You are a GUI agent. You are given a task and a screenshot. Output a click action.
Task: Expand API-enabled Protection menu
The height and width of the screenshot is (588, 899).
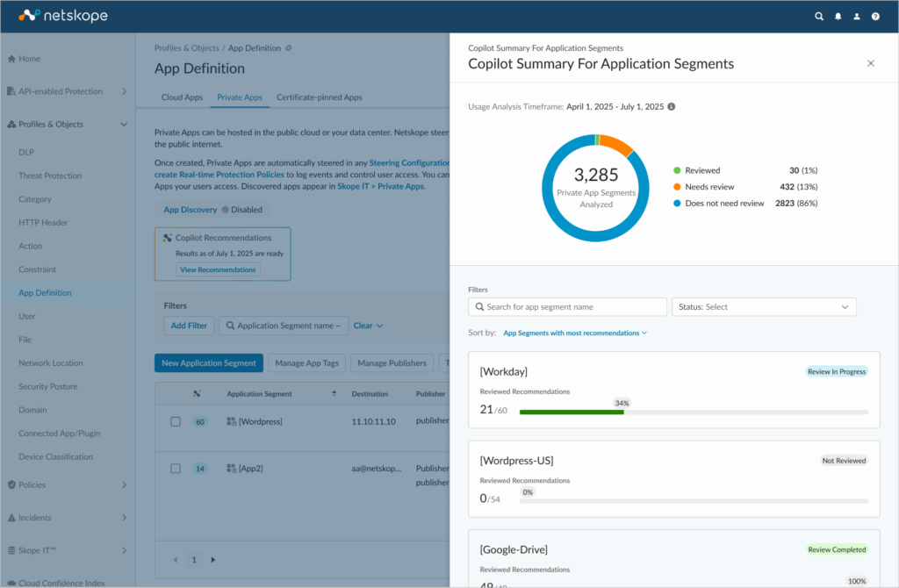125,91
